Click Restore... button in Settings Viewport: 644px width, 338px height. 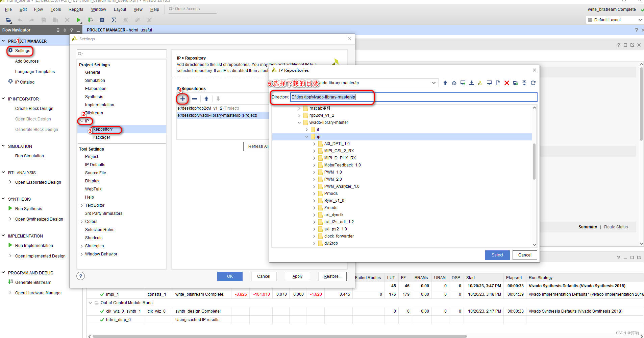332,276
